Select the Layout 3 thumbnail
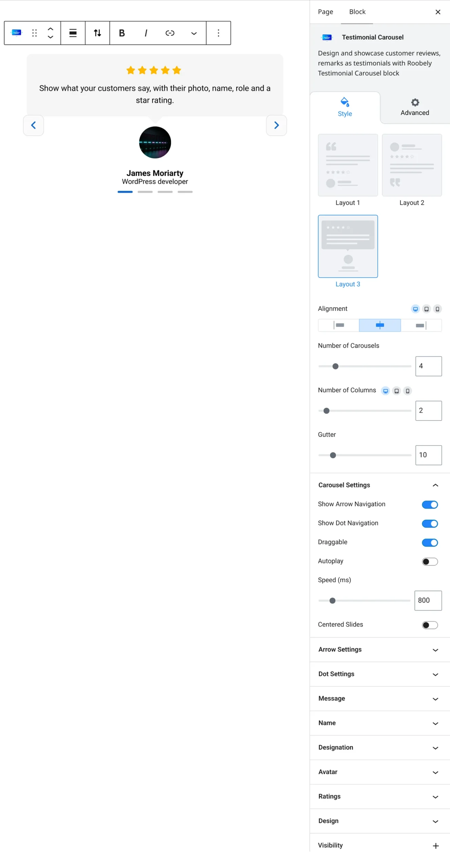 [x=348, y=246]
